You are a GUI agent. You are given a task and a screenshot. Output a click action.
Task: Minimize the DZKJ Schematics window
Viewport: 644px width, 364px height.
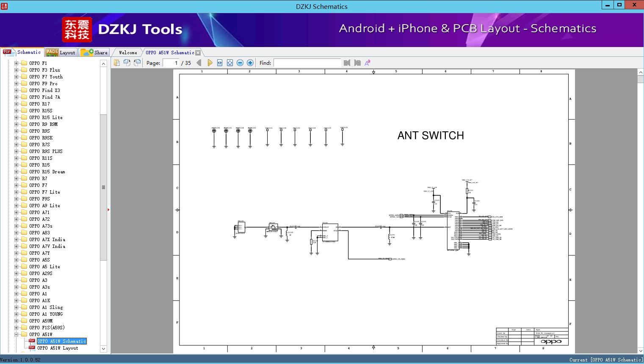(x=608, y=5)
